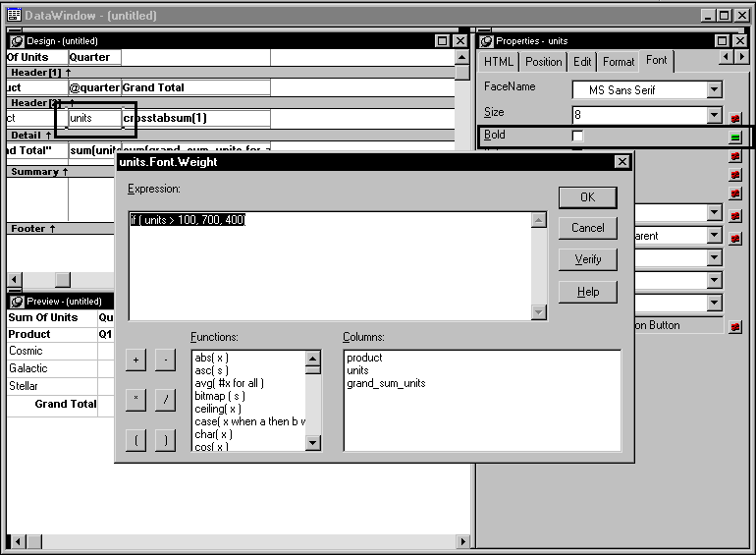Viewport: 756px width, 555px height.
Task: Switch to the HTML tab
Action: pyautogui.click(x=499, y=62)
